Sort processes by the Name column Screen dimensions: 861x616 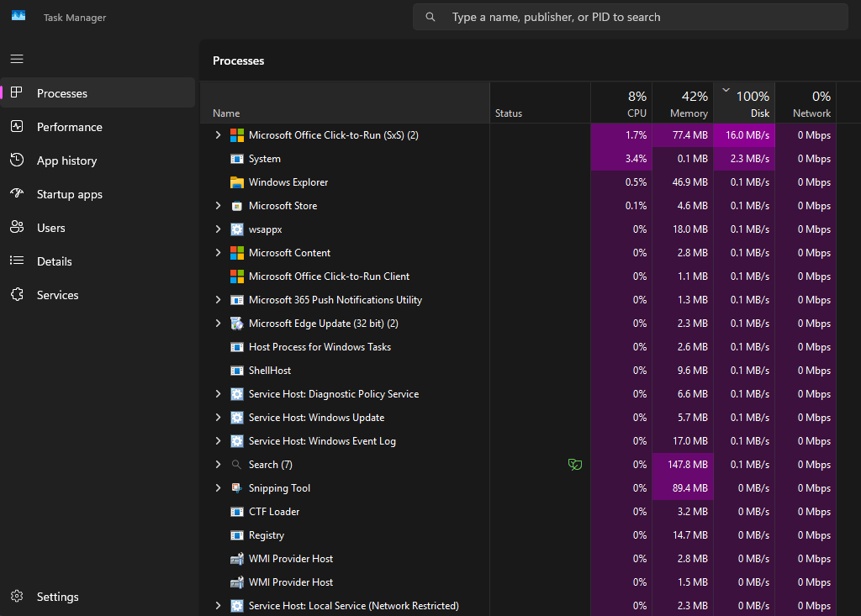pyautogui.click(x=345, y=103)
